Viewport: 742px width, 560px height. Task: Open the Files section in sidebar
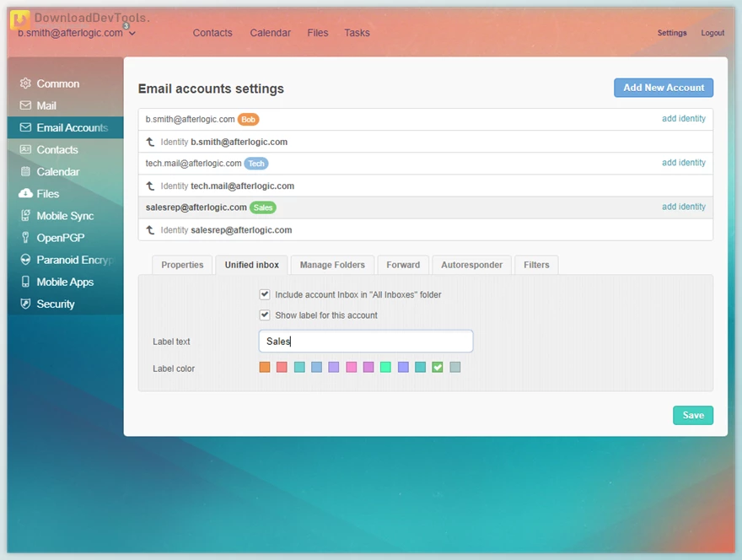point(46,193)
